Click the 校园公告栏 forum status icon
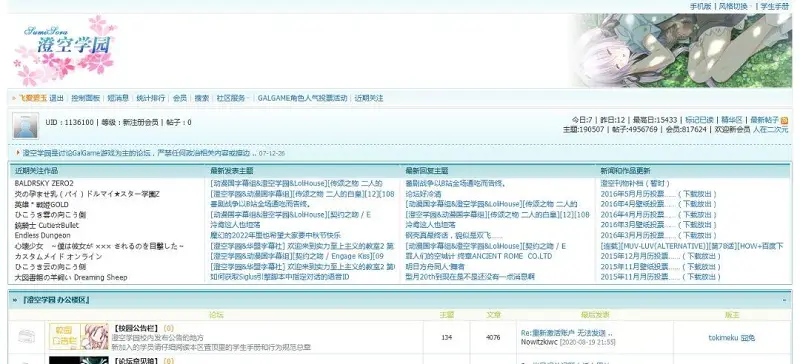800x364 pixels. [x=27, y=336]
